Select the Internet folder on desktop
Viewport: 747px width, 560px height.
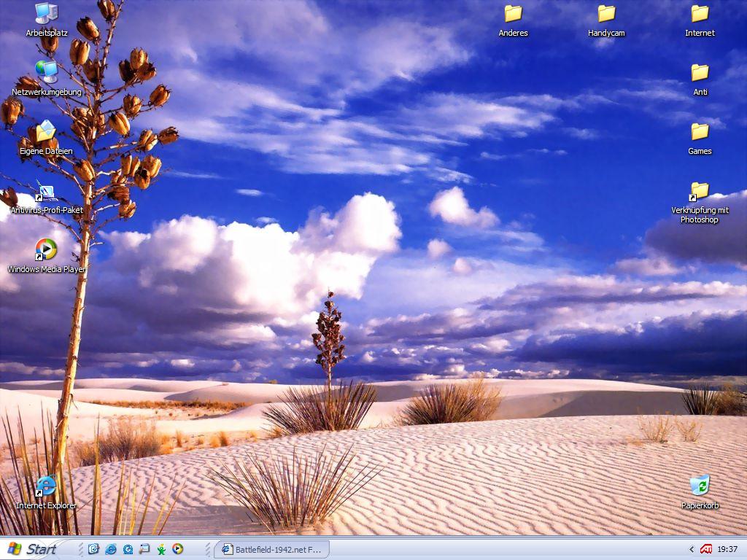[700, 20]
